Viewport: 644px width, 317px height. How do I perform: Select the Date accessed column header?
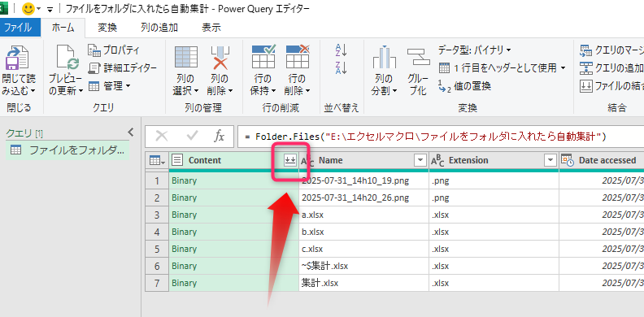point(602,161)
